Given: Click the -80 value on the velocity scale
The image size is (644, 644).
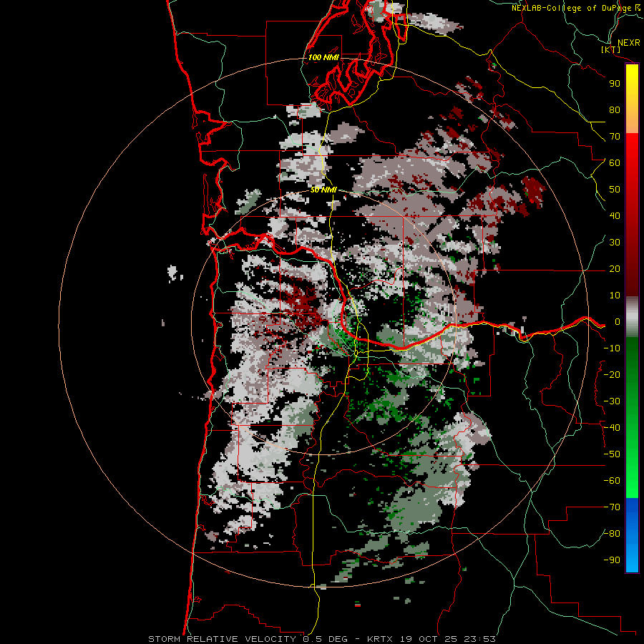Looking at the screenshot, I should point(612,534).
